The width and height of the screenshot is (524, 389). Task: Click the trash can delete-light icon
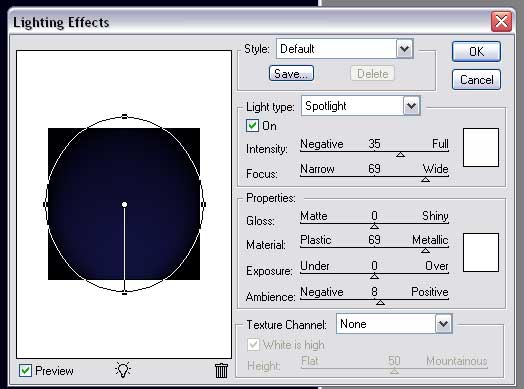pyautogui.click(x=221, y=370)
